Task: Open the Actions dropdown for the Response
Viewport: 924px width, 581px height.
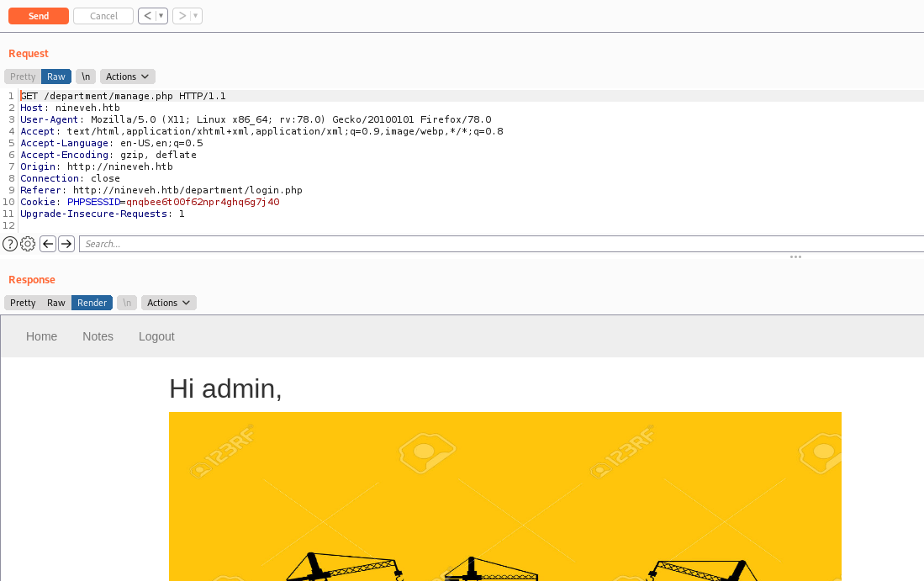Action: (168, 302)
